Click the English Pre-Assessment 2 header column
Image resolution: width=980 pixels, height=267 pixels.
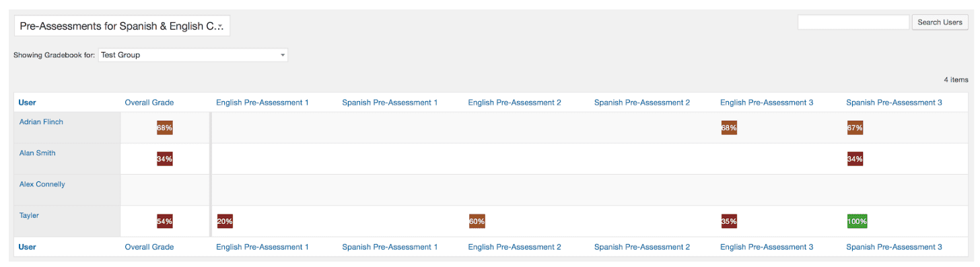tap(515, 102)
